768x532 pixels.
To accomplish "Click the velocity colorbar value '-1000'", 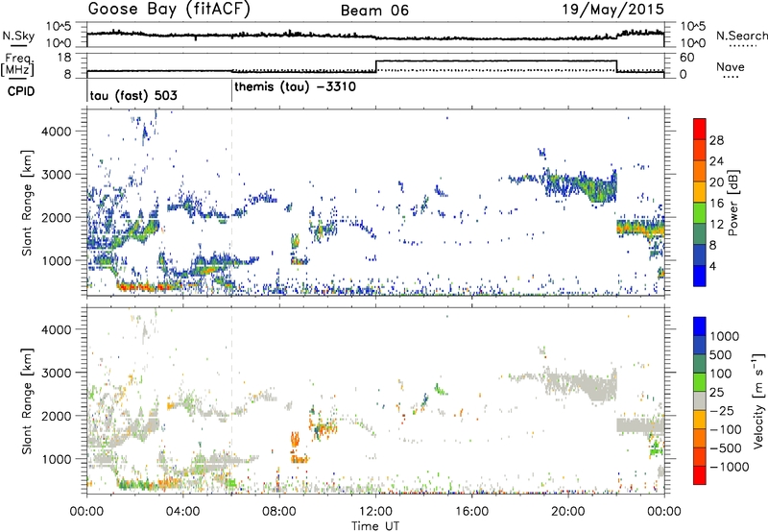I will 730,467.
